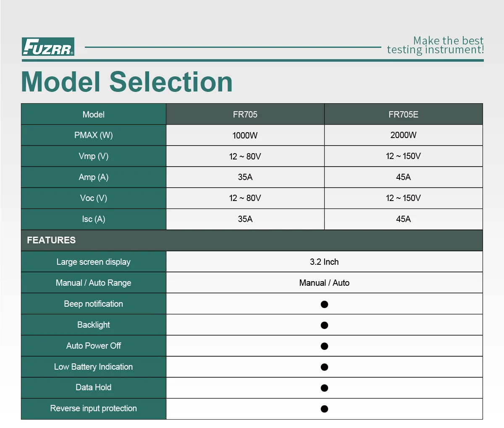Click the 1000W PMAX value
The height and width of the screenshot is (428, 504).
[x=245, y=135]
